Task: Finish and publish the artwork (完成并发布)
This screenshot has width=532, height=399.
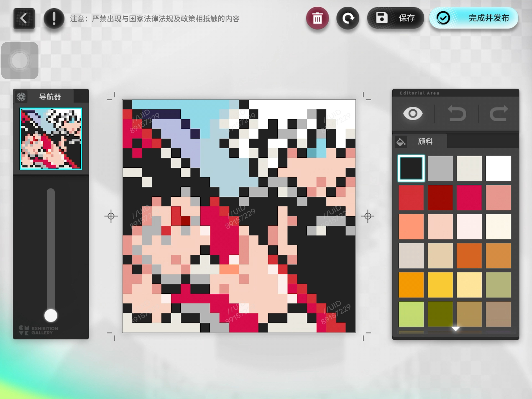Action: tap(474, 18)
